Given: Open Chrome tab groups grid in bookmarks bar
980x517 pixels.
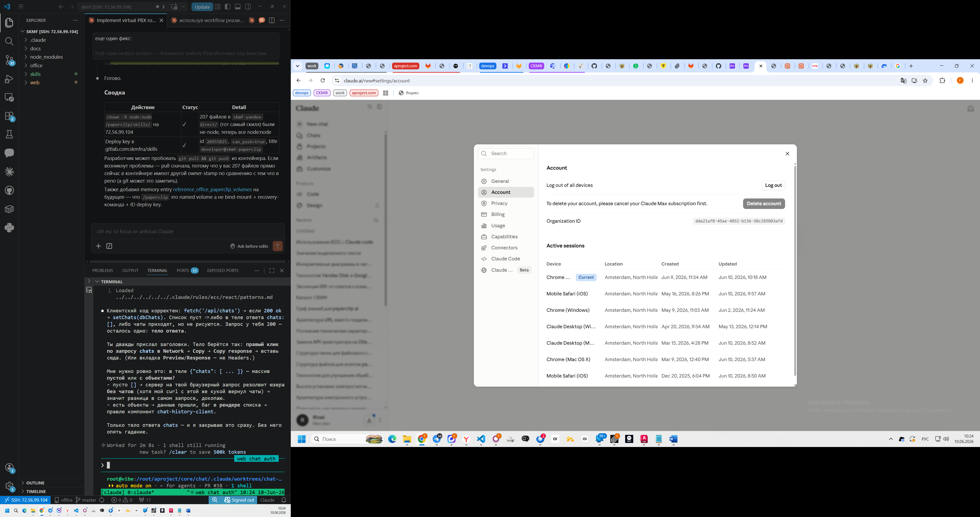Looking at the screenshot, I should coord(385,93).
